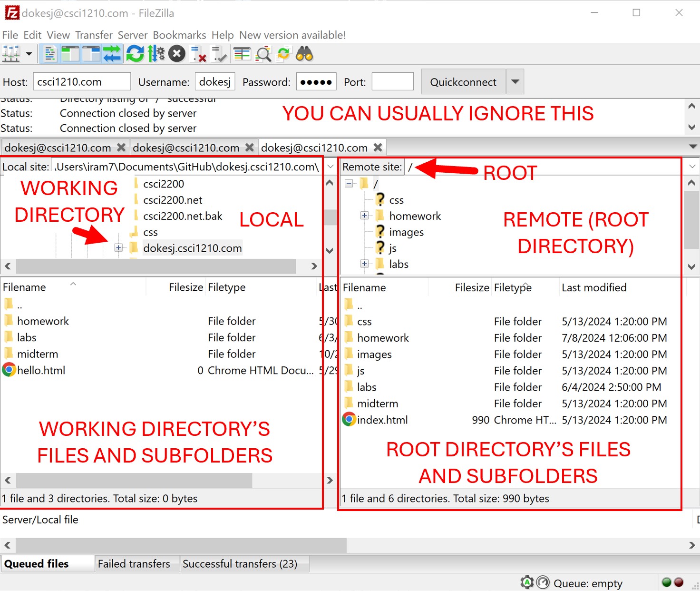This screenshot has width=700, height=591.
Task: Search for files with the binoculars icon
Action: [x=304, y=54]
